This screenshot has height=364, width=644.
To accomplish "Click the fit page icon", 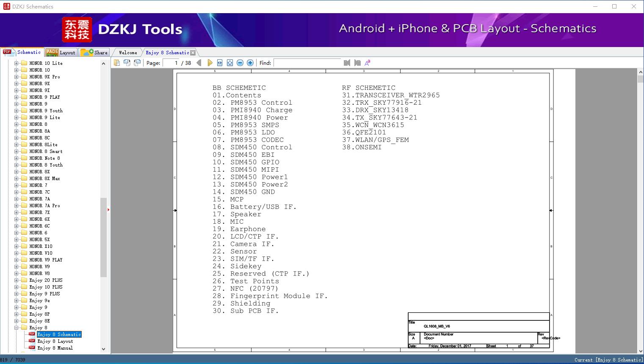I will coord(230,63).
